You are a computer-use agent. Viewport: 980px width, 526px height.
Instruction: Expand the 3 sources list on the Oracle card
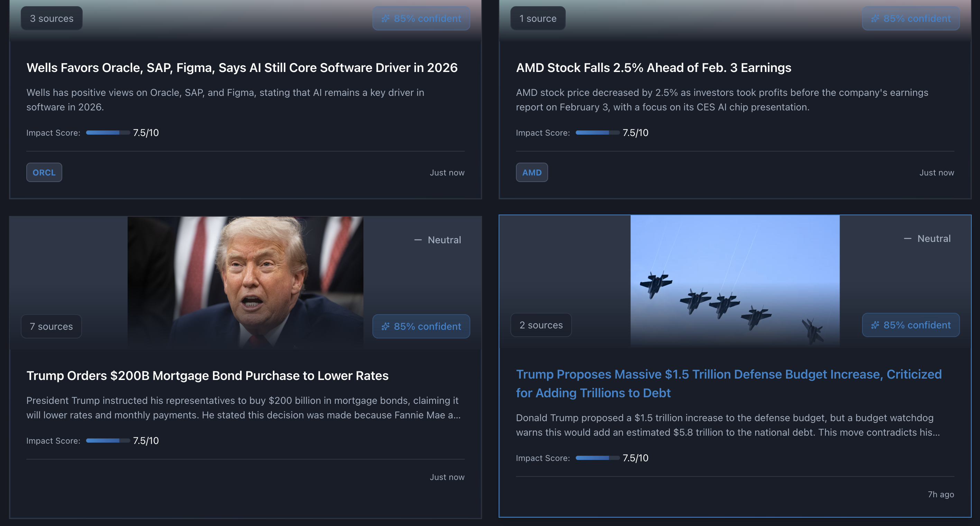point(52,18)
